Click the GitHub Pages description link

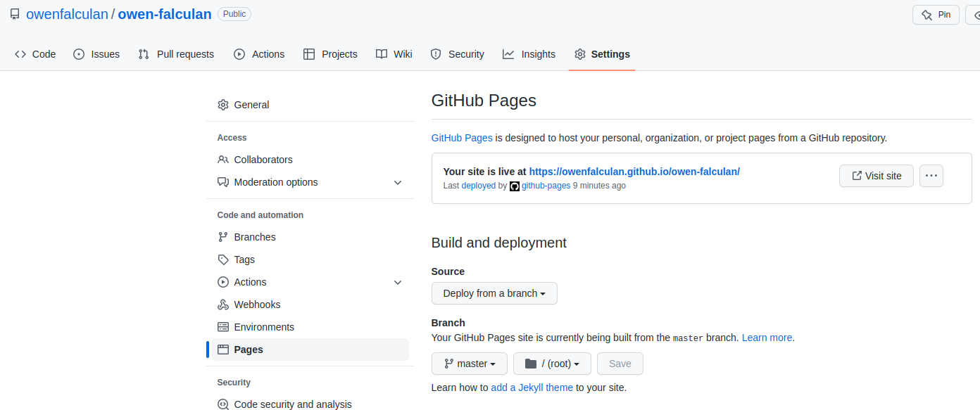(462, 138)
